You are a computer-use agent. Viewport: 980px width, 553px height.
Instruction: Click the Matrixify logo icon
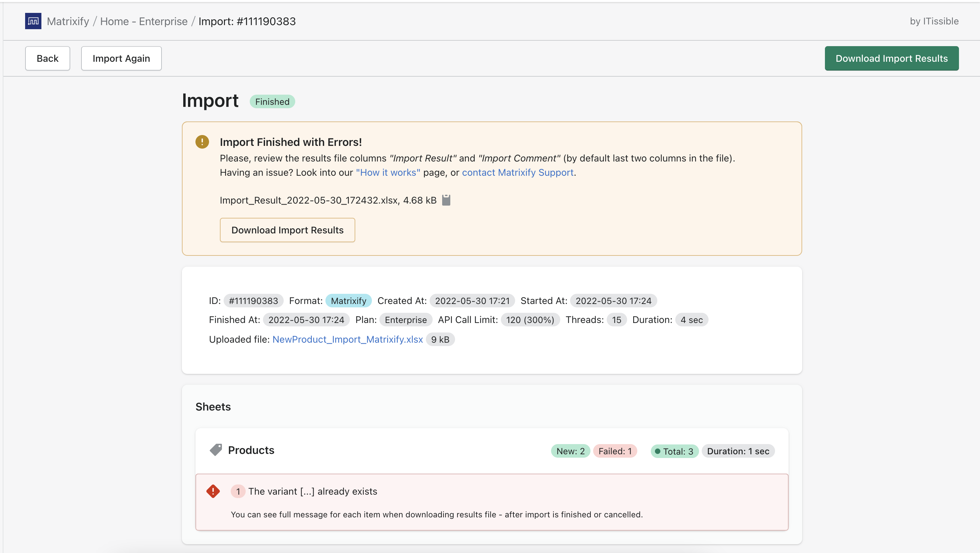point(33,21)
